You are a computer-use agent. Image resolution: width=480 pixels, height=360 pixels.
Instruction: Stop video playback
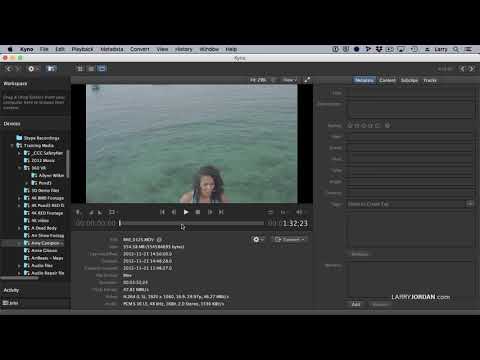click(198, 212)
